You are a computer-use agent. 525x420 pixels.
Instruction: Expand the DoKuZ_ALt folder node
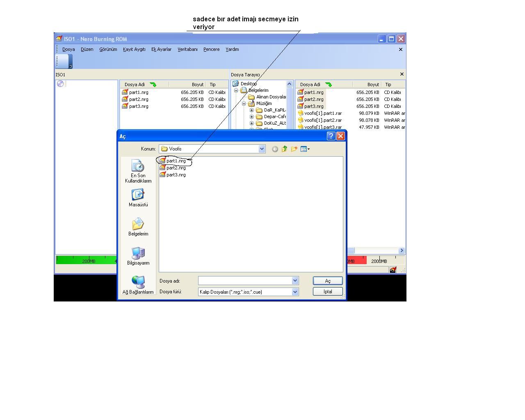point(252,123)
